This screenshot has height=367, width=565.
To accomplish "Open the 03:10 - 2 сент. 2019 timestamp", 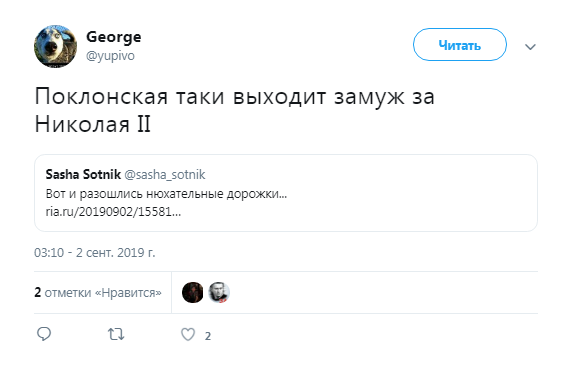I will (94, 252).
